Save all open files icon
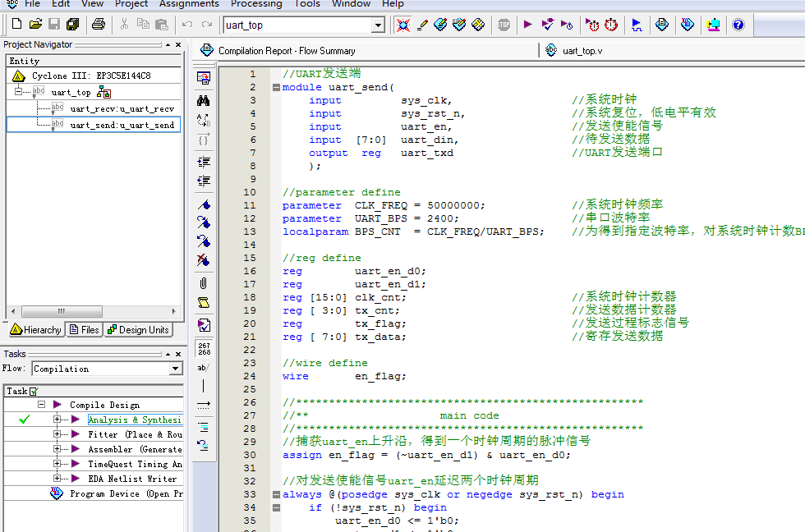 [x=72, y=25]
